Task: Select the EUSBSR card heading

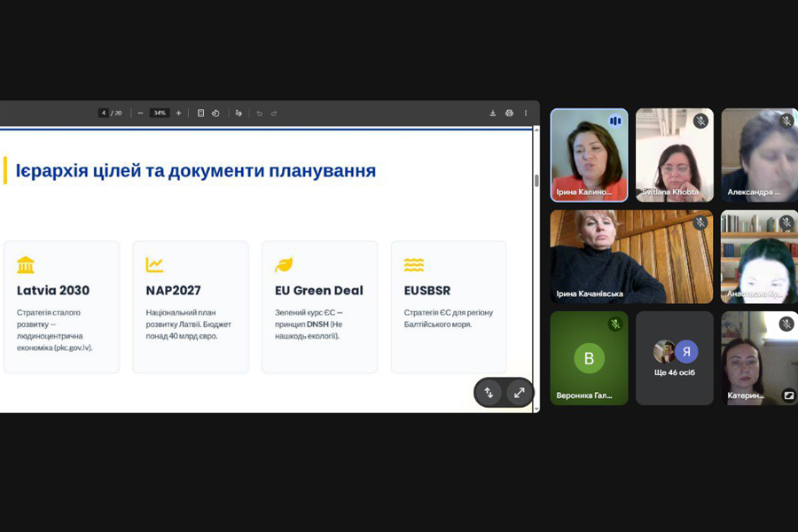Action: (427, 290)
